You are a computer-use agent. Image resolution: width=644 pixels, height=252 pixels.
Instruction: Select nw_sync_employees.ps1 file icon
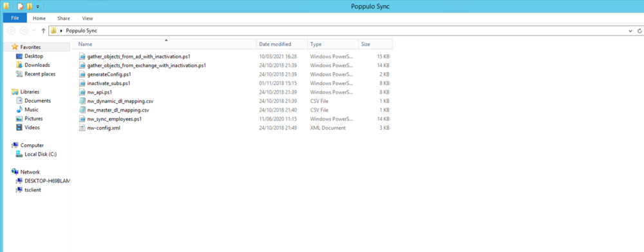[82, 119]
